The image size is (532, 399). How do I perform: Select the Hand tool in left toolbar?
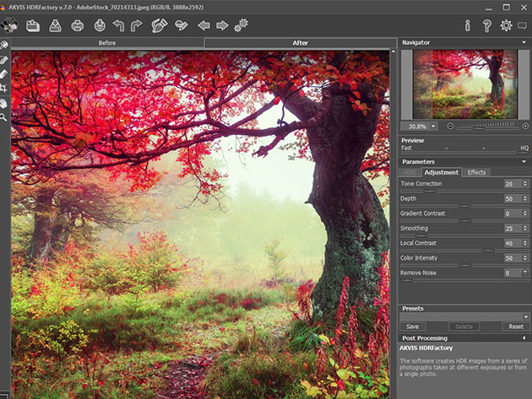(x=4, y=103)
